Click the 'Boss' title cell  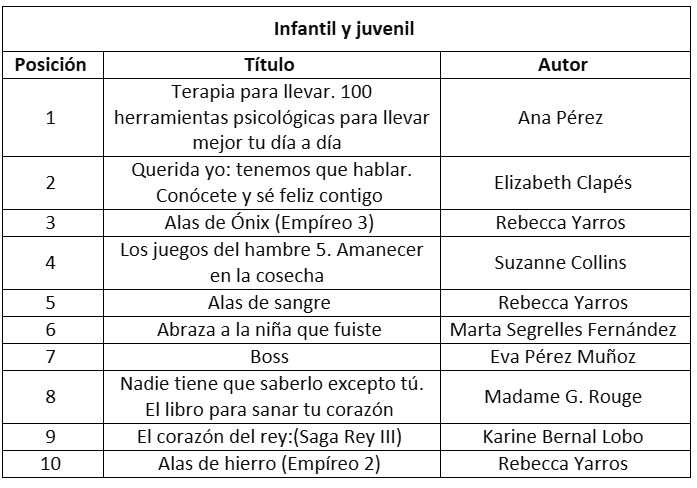270,356
